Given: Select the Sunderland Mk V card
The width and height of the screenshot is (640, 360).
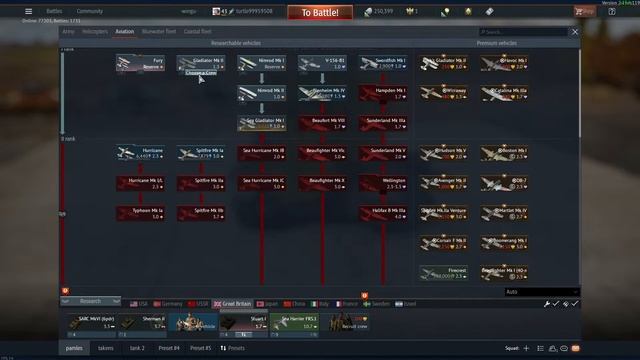Looking at the screenshot, I should coord(383,153).
